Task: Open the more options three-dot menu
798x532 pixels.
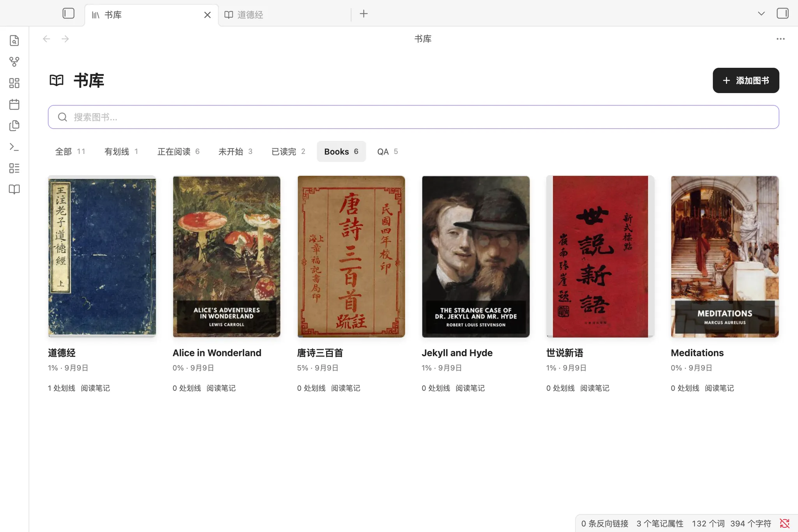Action: pos(780,39)
